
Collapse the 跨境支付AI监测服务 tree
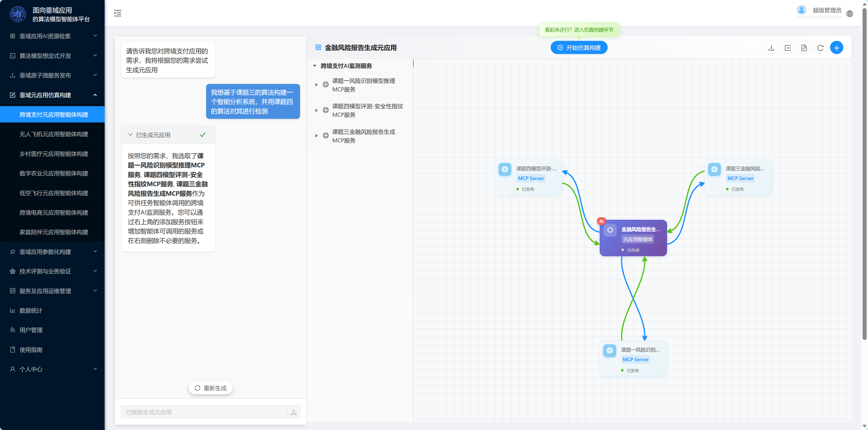coord(315,66)
